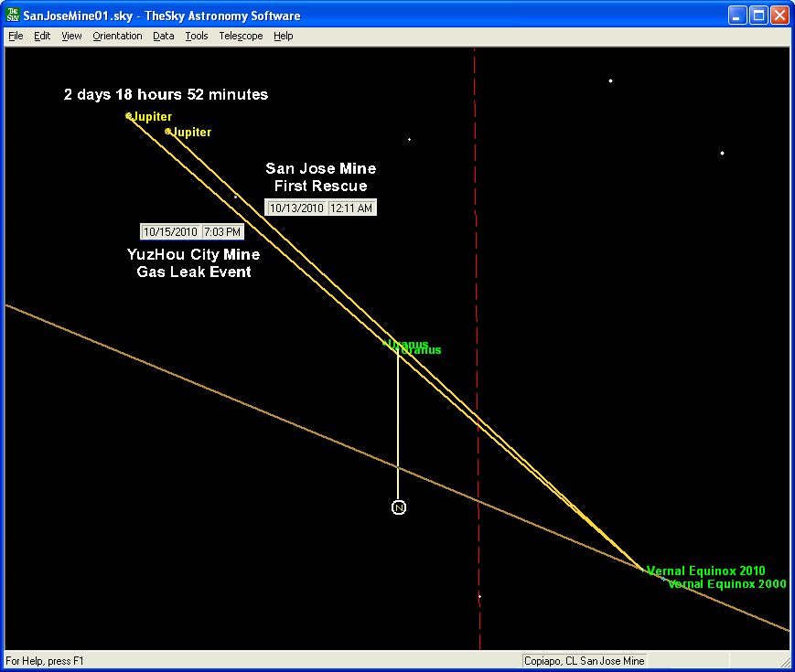Open the Tools menu
Viewport: 795px width, 672px height.
[x=197, y=37]
